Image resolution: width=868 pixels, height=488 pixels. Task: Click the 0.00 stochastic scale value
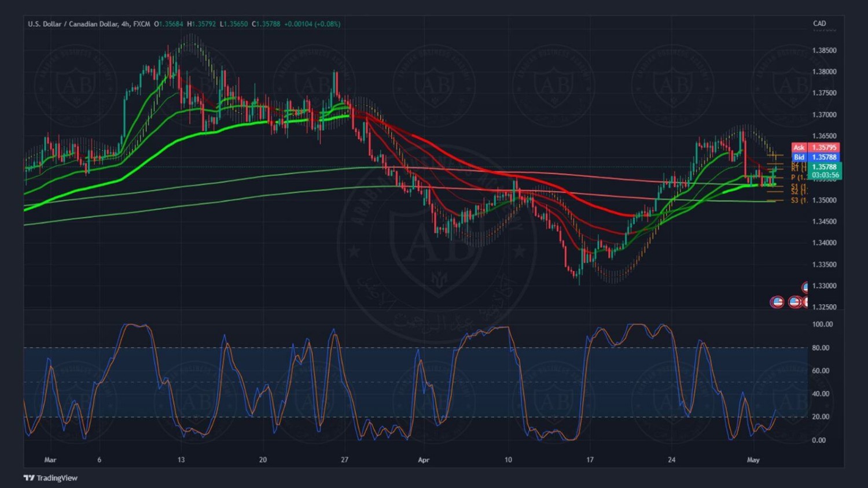[x=819, y=440]
